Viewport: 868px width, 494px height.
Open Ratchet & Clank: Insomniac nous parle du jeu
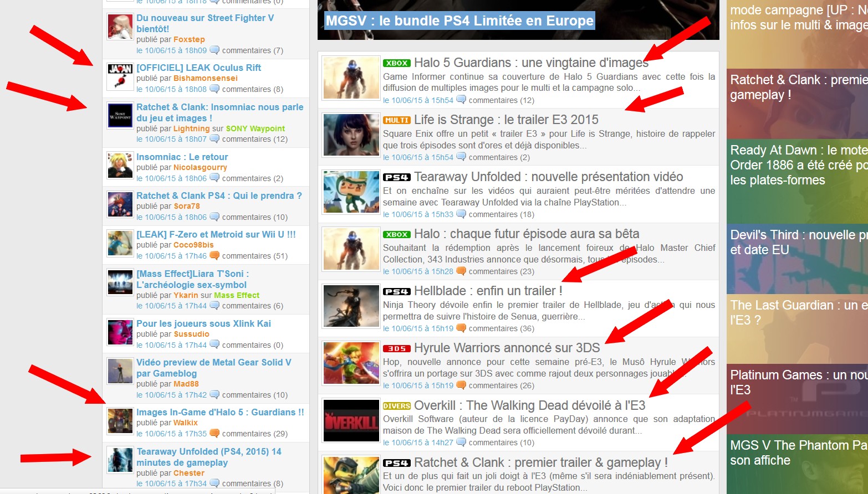pyautogui.click(x=219, y=112)
